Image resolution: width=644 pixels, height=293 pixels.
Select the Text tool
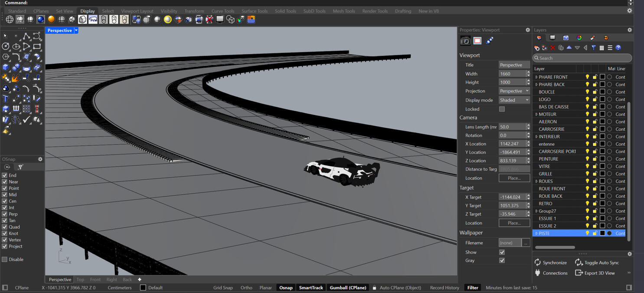coord(6,98)
